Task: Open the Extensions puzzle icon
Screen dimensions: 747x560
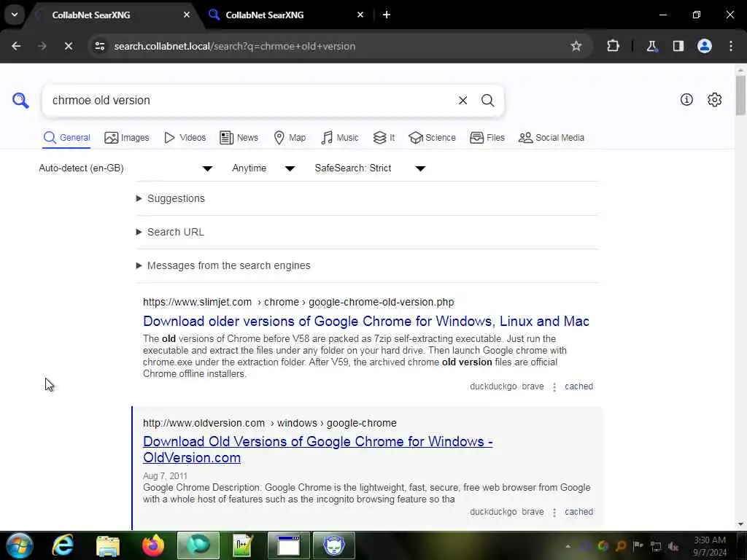Action: pyautogui.click(x=613, y=46)
